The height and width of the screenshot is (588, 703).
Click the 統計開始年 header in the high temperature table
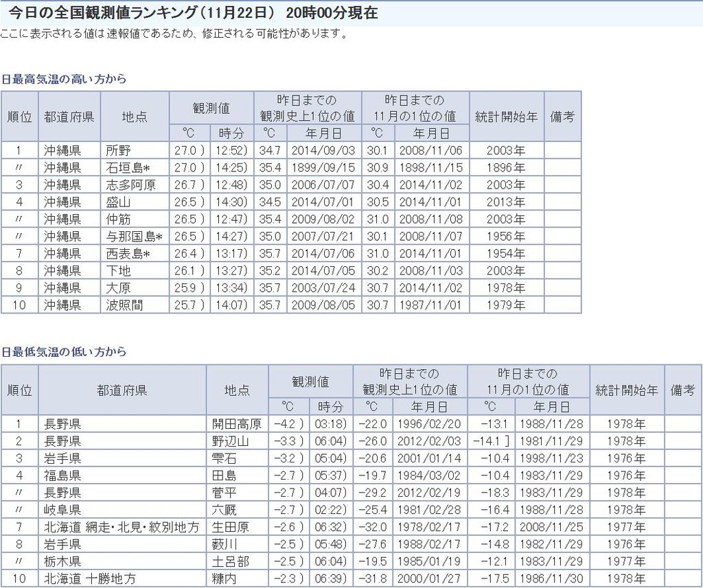click(507, 117)
